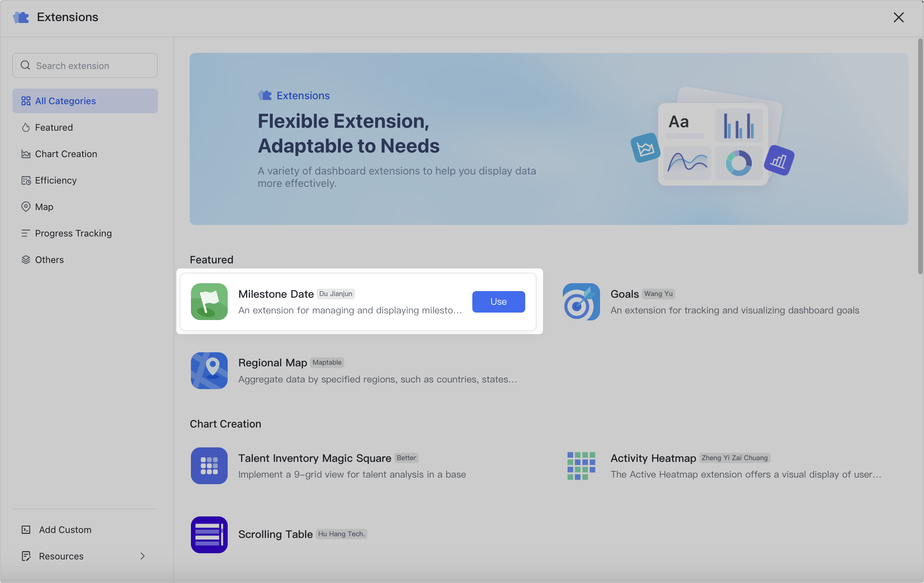Image resolution: width=924 pixels, height=583 pixels.
Task: Close the Extensions dialog
Action: 898,17
